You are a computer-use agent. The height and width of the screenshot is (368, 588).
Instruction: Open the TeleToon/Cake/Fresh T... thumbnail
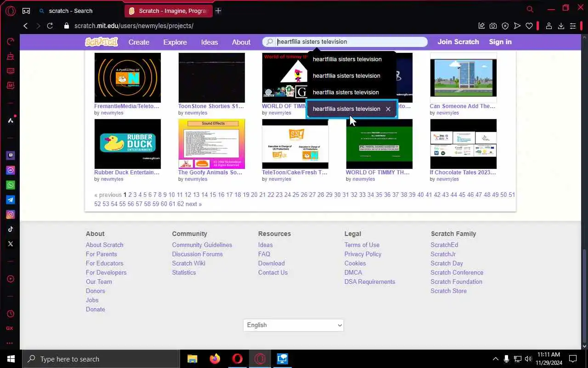click(x=295, y=144)
